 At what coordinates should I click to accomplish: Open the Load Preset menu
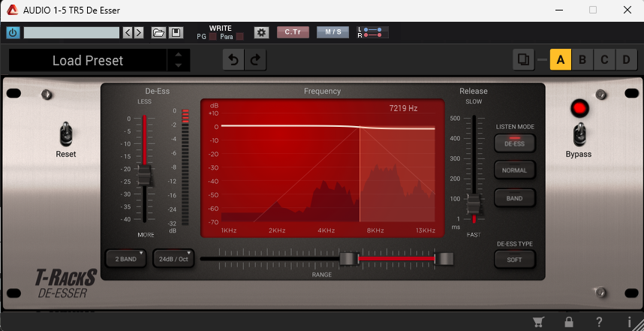[88, 60]
